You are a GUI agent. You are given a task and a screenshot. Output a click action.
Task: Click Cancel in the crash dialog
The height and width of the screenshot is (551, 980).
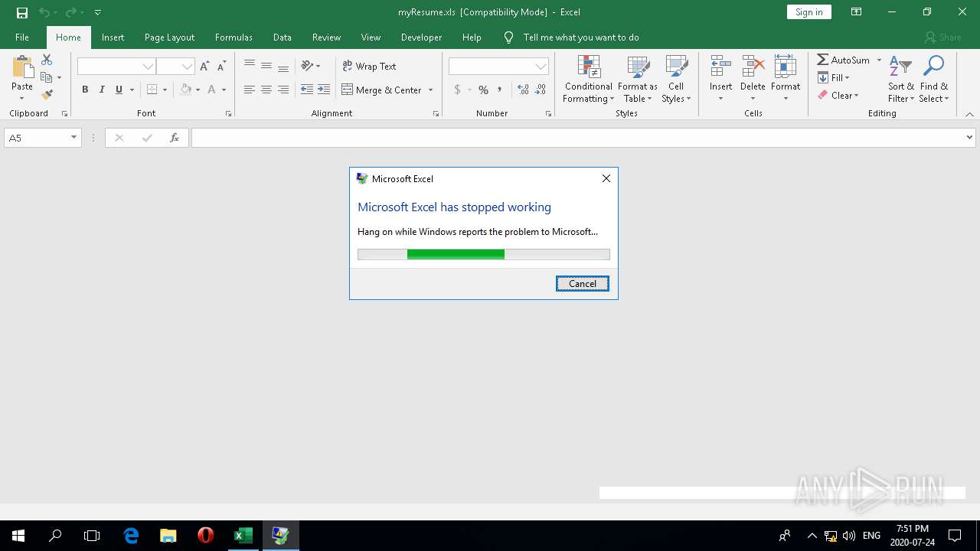pyautogui.click(x=583, y=283)
